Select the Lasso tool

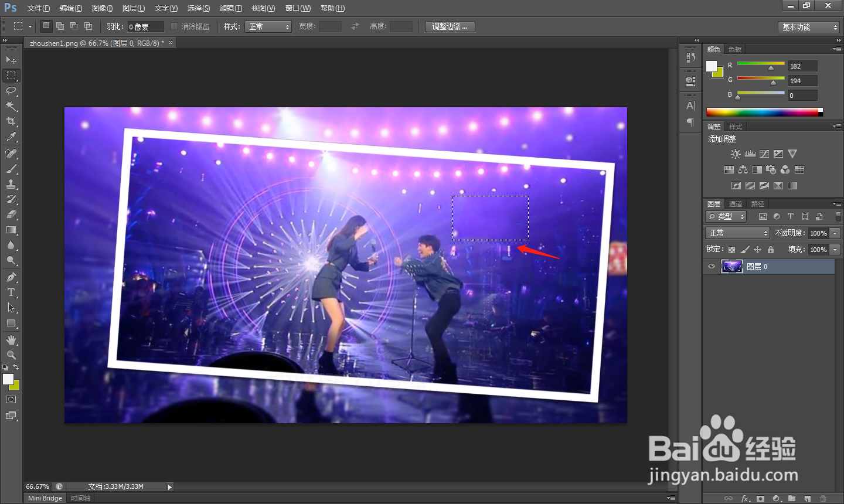[x=11, y=90]
